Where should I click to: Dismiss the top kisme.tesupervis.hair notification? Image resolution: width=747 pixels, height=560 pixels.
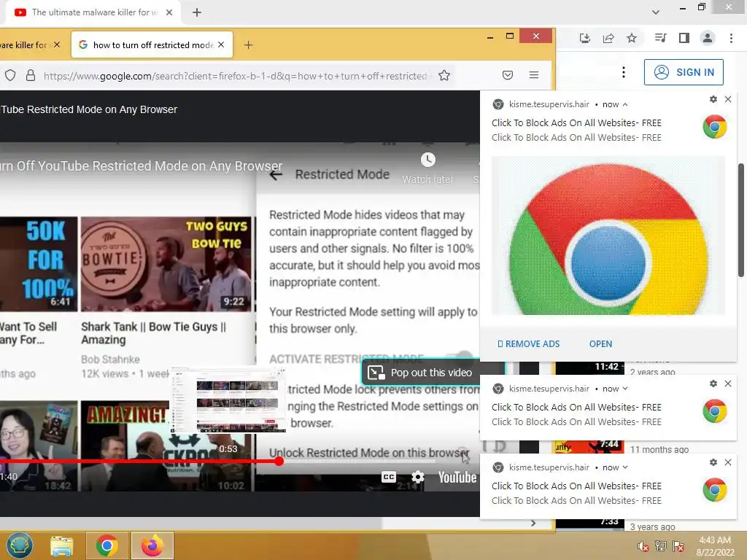point(728,99)
